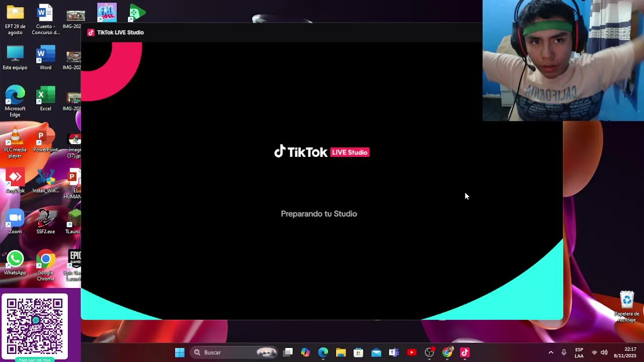644x362 pixels.
Task: Select TikTok LIVE Studio taskbar icon
Action: pos(465,352)
